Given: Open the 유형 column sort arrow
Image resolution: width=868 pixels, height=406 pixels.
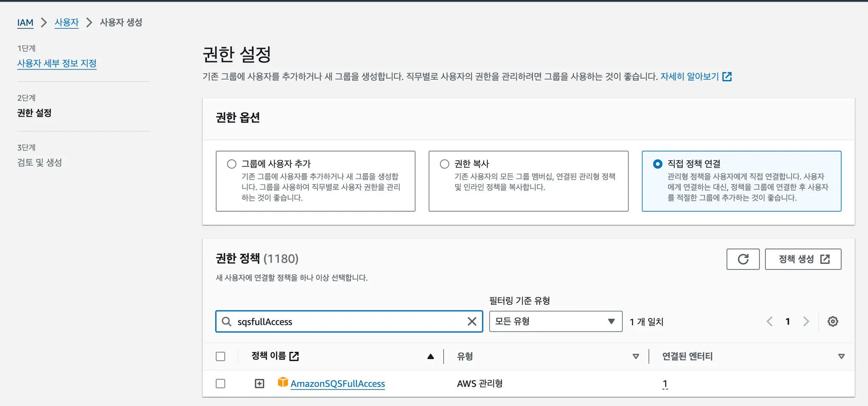Looking at the screenshot, I should 636,356.
